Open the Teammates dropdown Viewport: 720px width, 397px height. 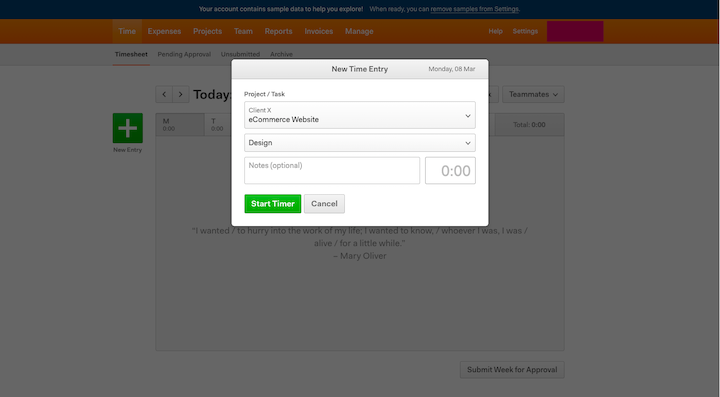[533, 94]
